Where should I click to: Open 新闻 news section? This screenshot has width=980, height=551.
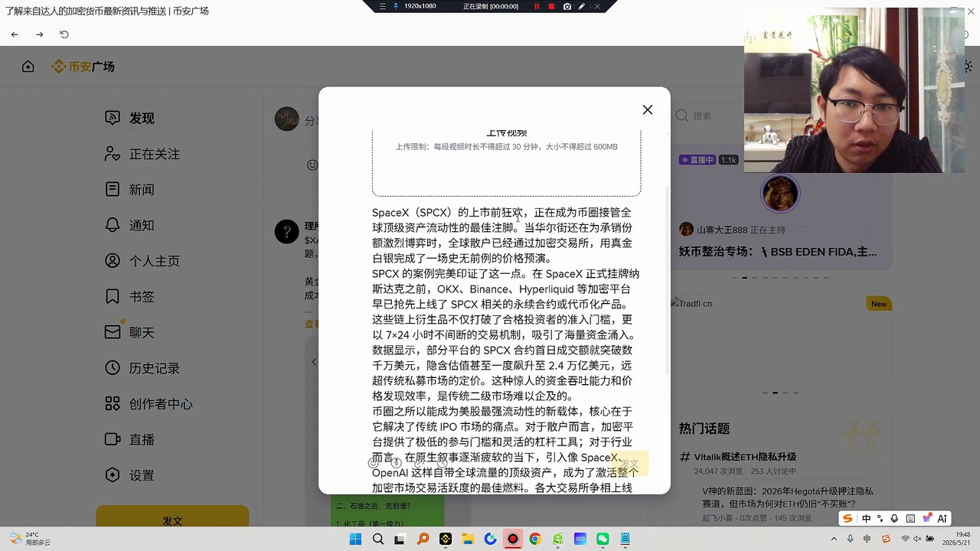[172, 189]
